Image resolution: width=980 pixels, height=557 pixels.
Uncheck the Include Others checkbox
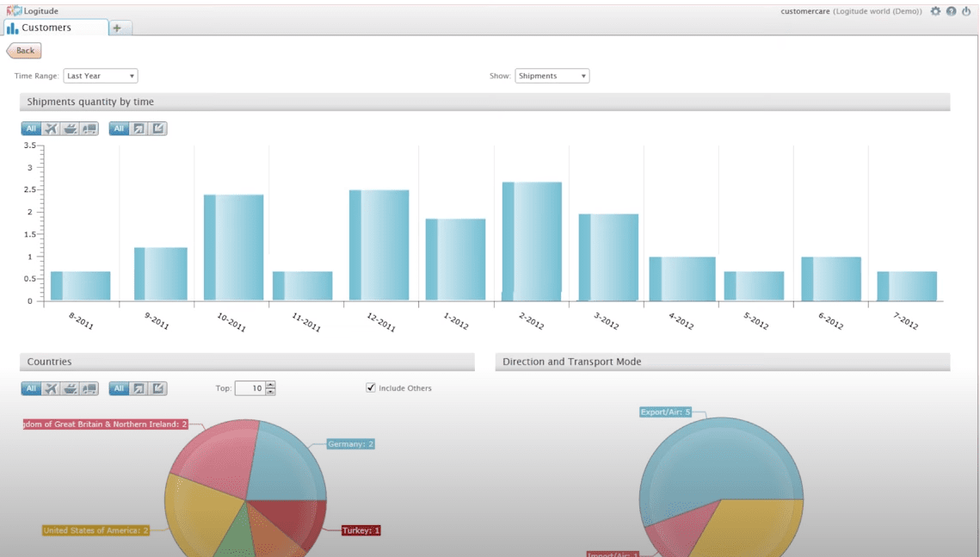point(371,388)
